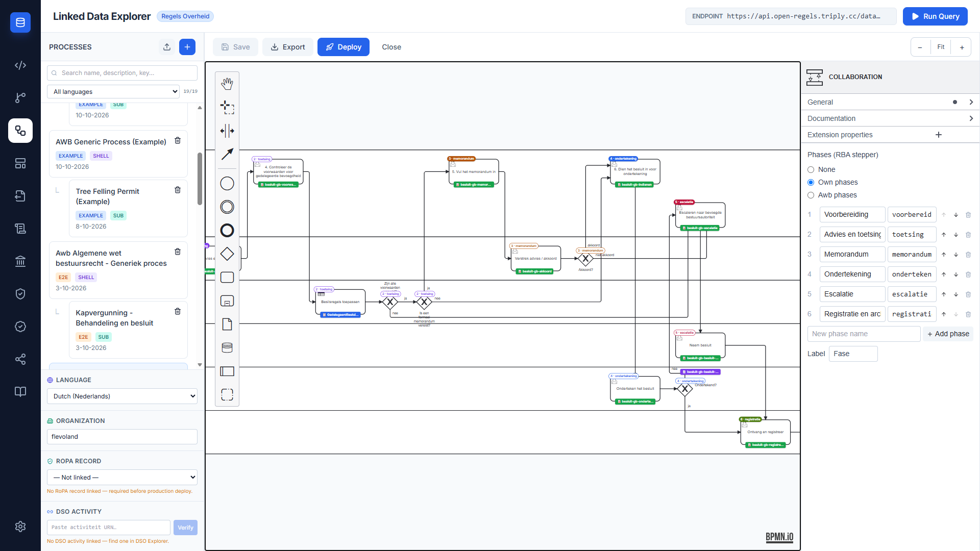Create a group dashed box
The height and width of the screenshot is (551, 980).
click(227, 395)
